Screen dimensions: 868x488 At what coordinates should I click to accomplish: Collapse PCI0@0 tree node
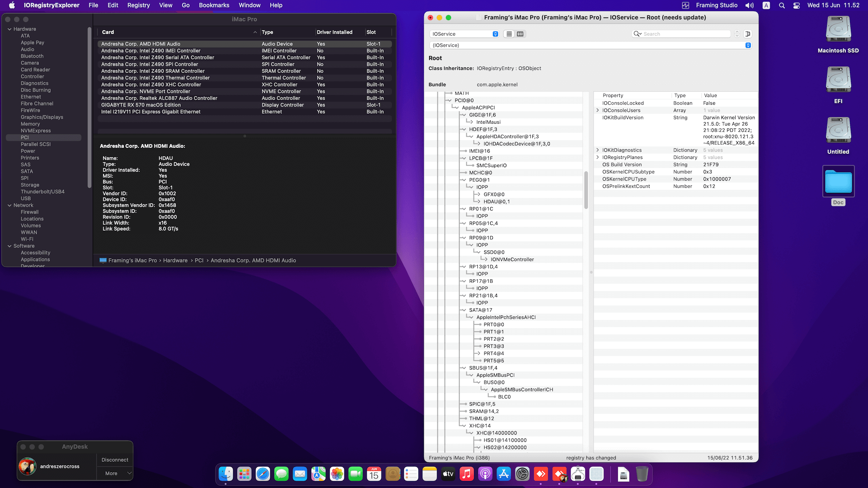449,100
